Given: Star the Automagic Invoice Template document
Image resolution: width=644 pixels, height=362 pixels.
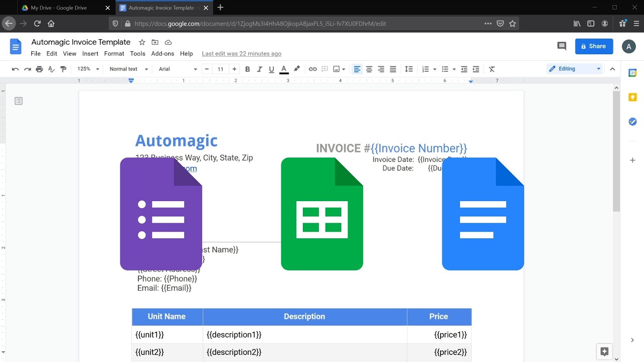Looking at the screenshot, I should pyautogui.click(x=142, y=42).
